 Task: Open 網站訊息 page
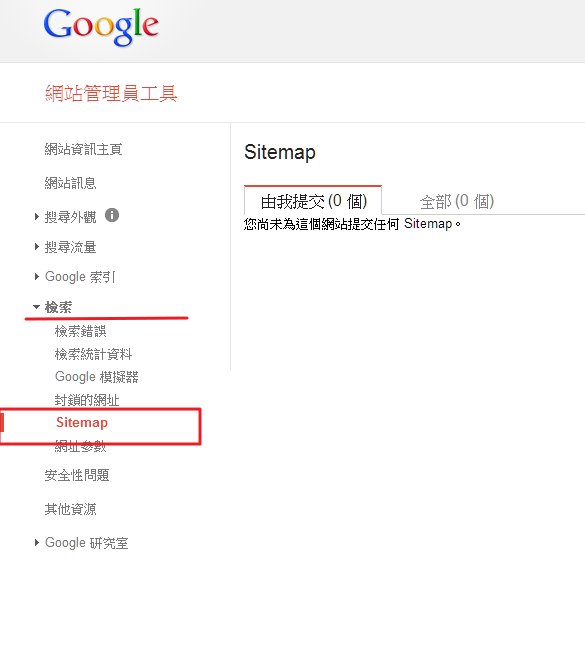point(70,183)
